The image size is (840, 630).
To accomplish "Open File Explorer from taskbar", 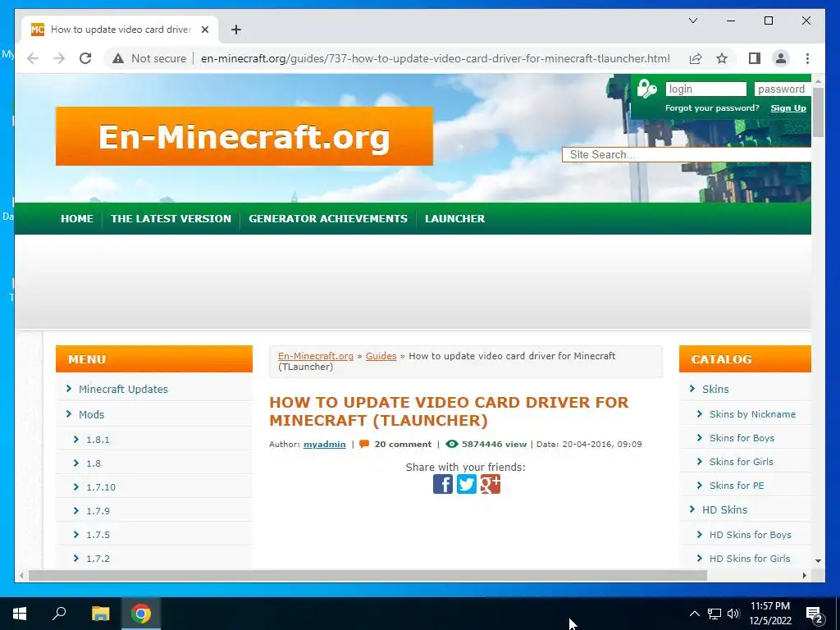I will (100, 614).
